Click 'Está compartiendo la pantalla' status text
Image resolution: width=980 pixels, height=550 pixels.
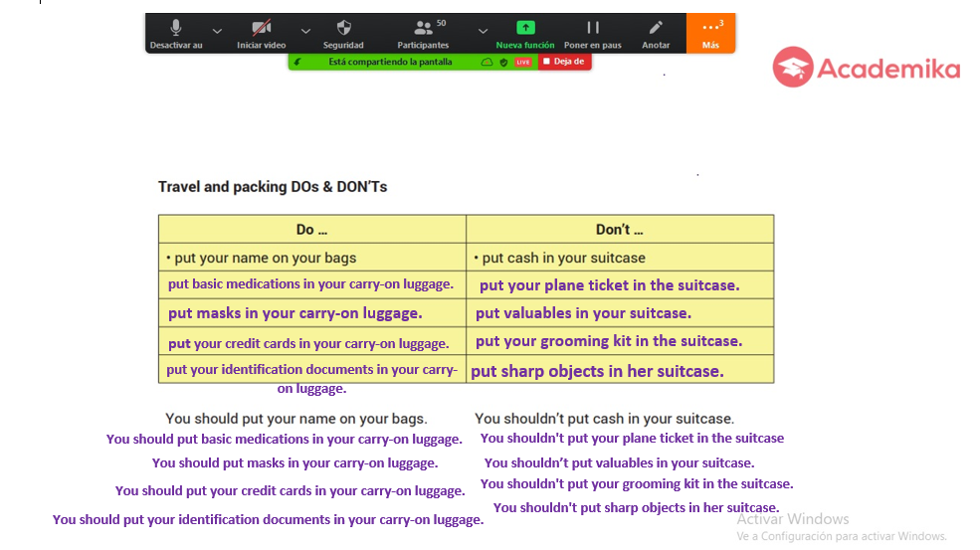390,62
